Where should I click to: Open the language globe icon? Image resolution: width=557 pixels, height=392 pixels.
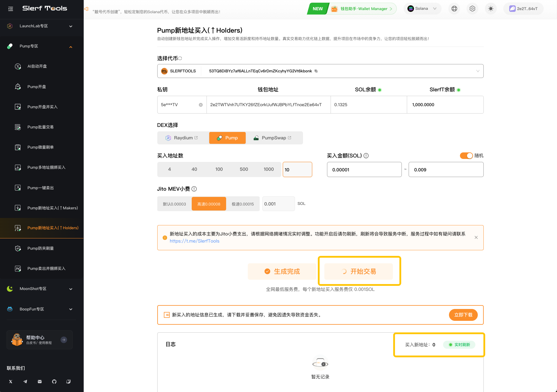pyautogui.click(x=454, y=9)
